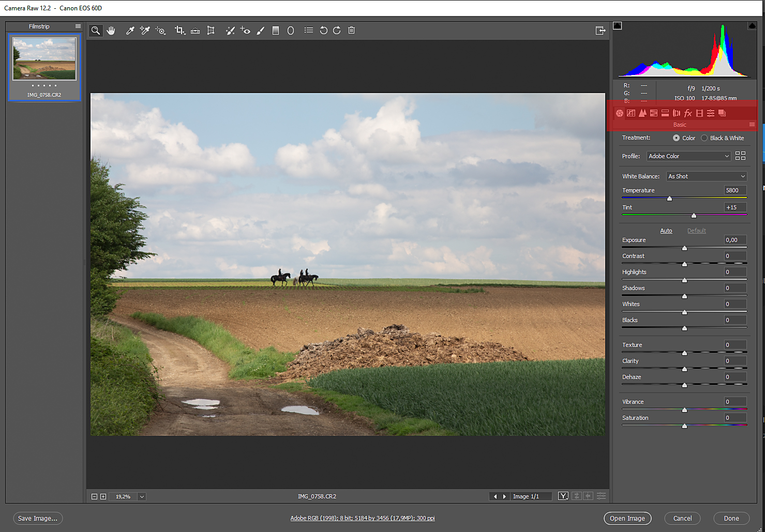765x532 pixels.
Task: Rotate image 90 degrees clockwise
Action: (337, 31)
